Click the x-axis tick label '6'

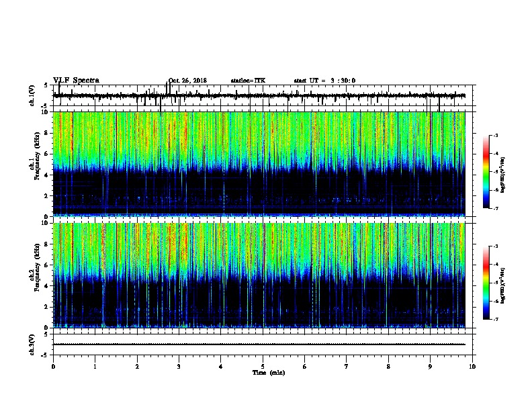pos(305,367)
